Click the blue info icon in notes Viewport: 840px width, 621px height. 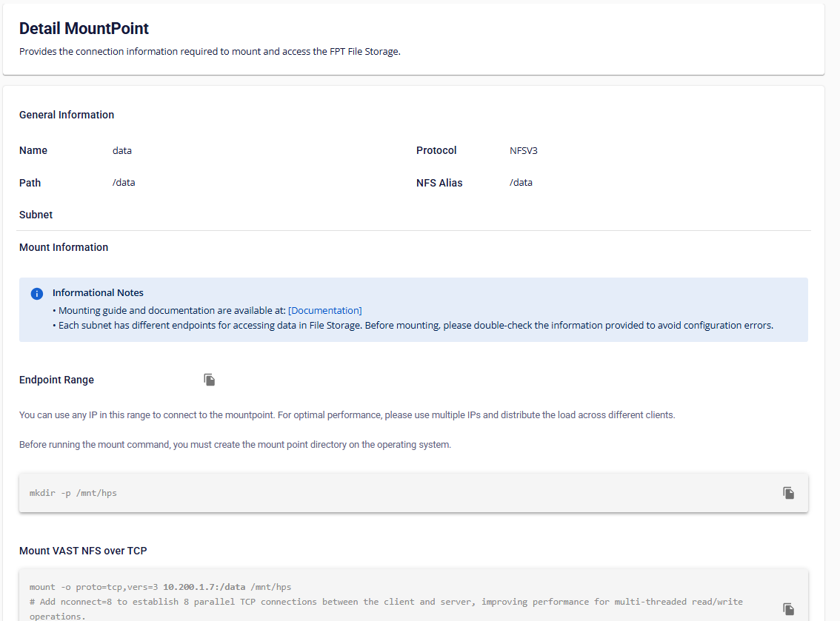(x=37, y=294)
